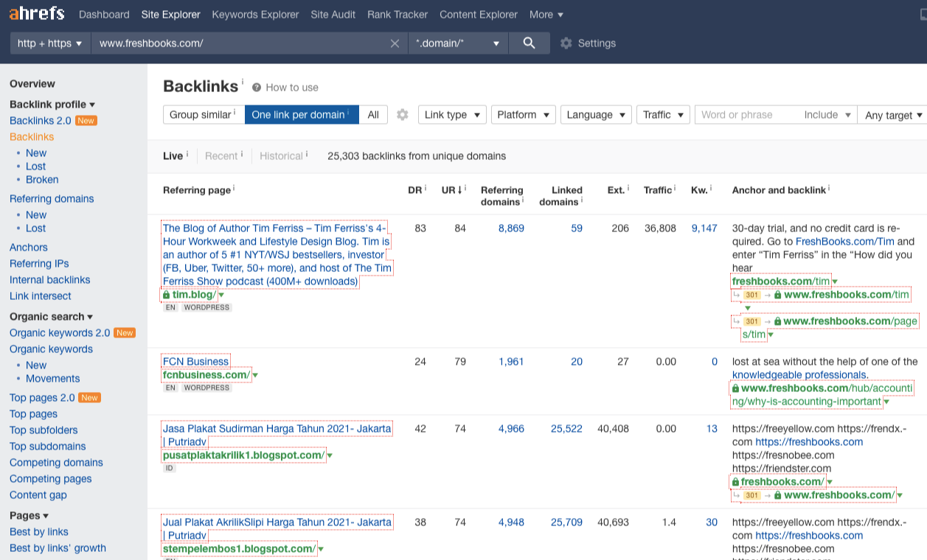
Task: Open Best by links report
Action: tap(39, 532)
